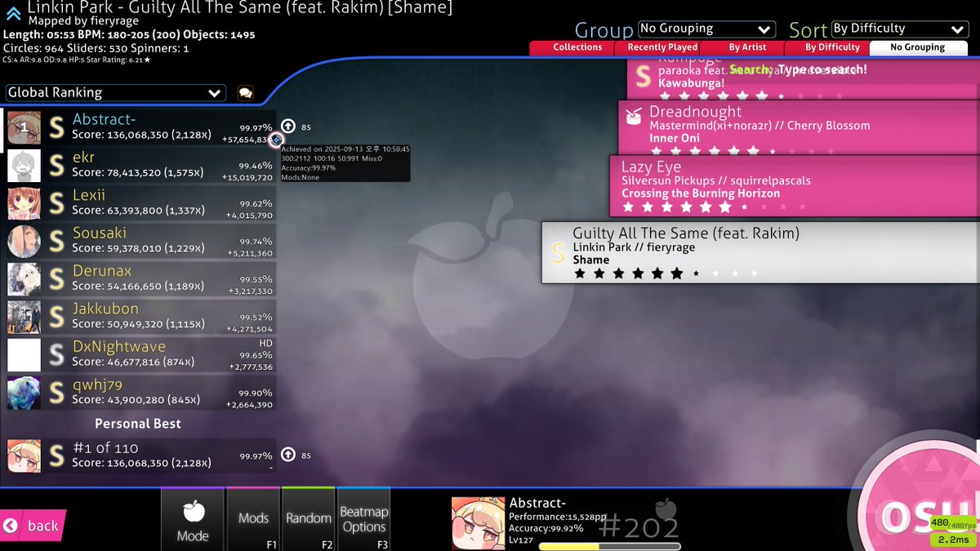980x551 pixels.
Task: Click Derunax's player avatar
Action: (x=24, y=279)
